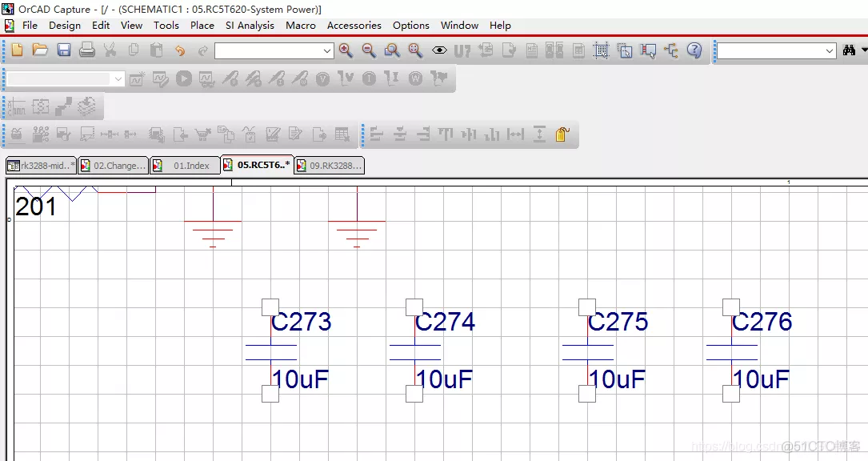Screen dimensions: 868x461
Task: Open the Design menu
Action: [65, 26]
